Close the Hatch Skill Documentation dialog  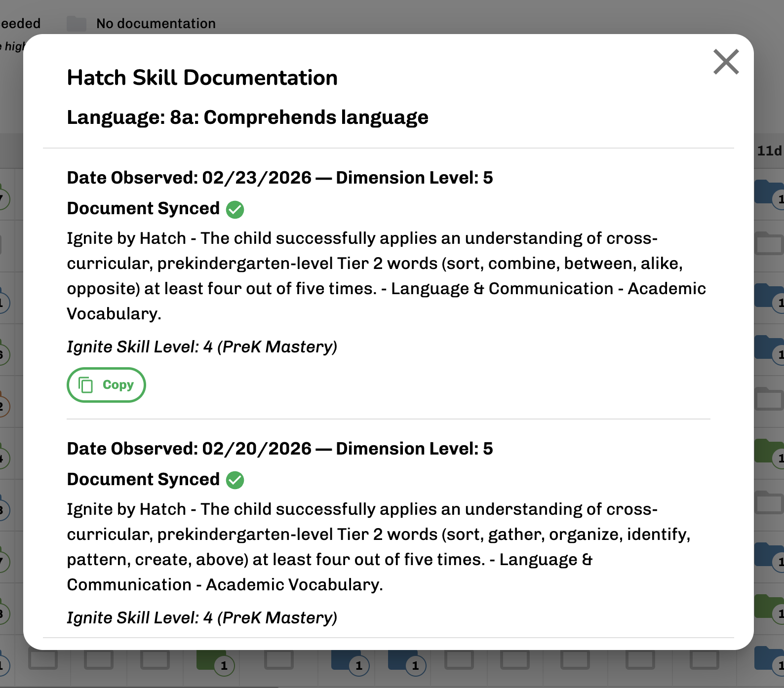(726, 62)
